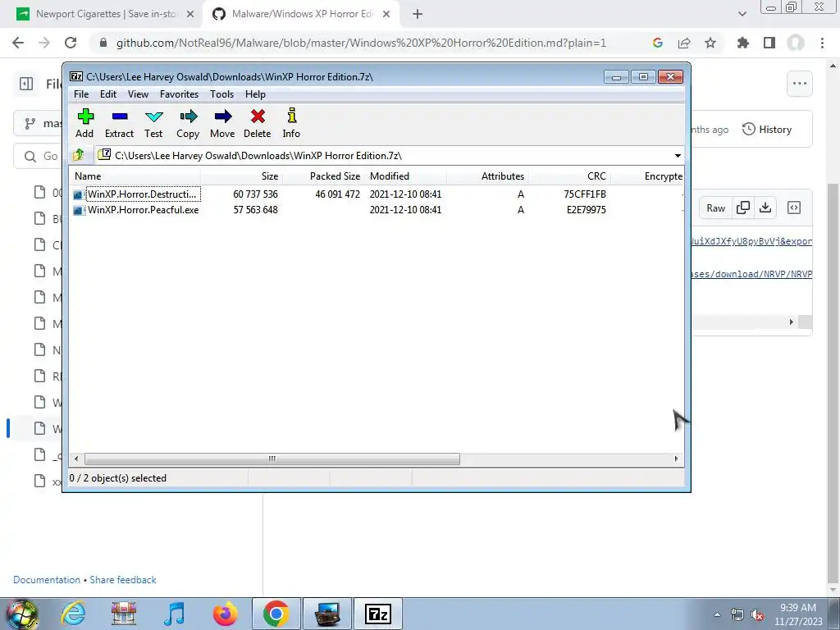Click CRC value E2E79975

click(586, 209)
